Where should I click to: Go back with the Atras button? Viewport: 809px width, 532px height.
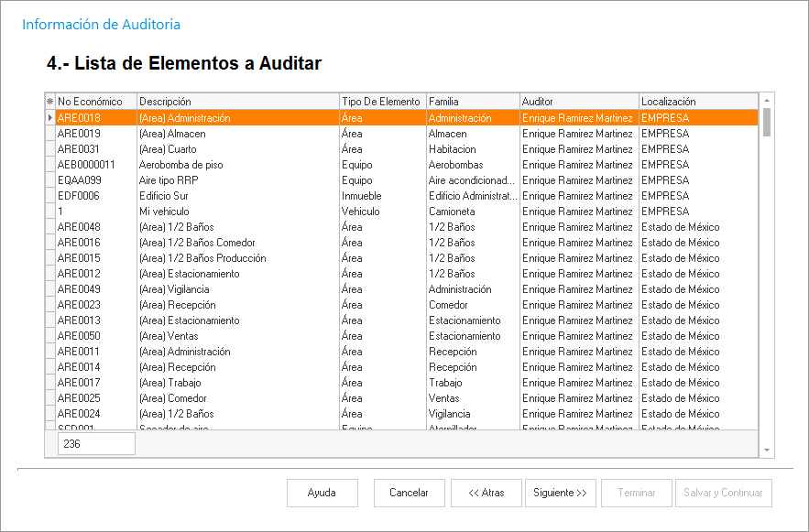[486, 493]
